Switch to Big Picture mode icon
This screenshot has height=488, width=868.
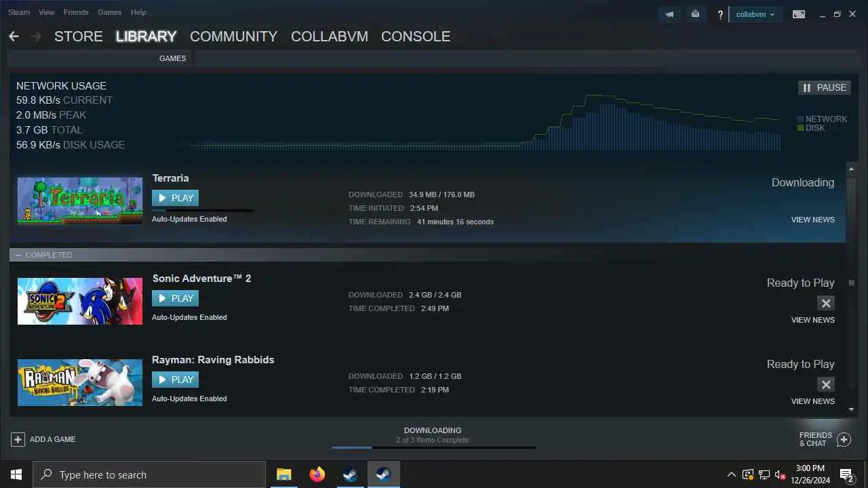pos(799,14)
